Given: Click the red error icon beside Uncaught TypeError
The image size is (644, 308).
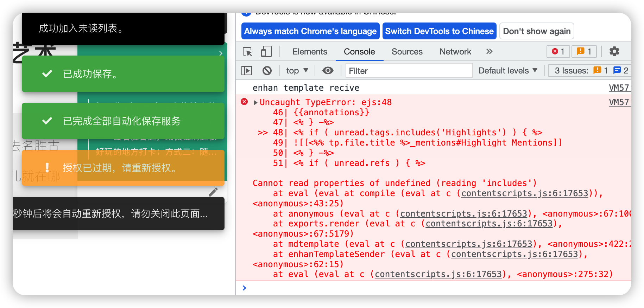Looking at the screenshot, I should (x=244, y=102).
